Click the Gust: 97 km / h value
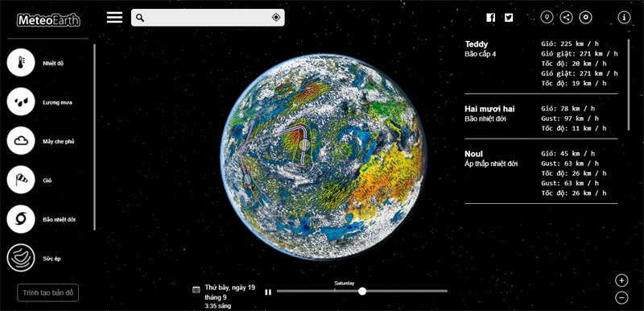The image size is (644, 311). point(570,118)
